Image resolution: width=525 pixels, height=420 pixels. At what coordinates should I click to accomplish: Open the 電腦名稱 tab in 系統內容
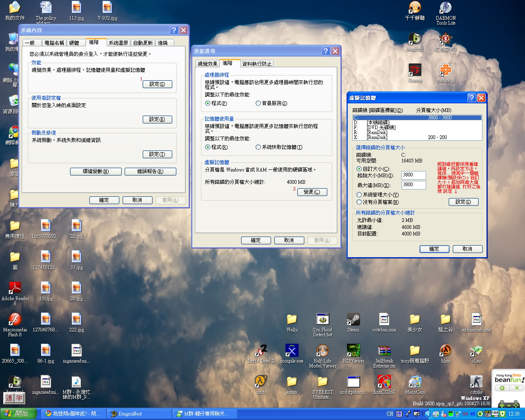point(54,43)
